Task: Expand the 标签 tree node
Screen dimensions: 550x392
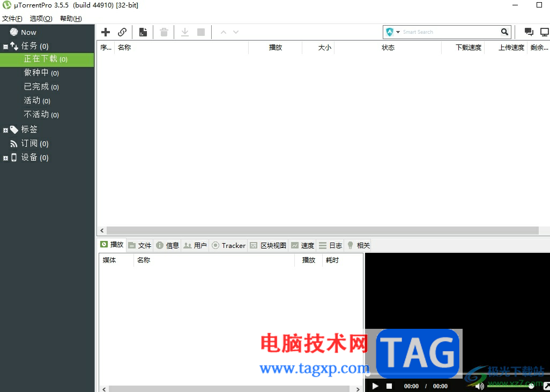Action: [5, 130]
